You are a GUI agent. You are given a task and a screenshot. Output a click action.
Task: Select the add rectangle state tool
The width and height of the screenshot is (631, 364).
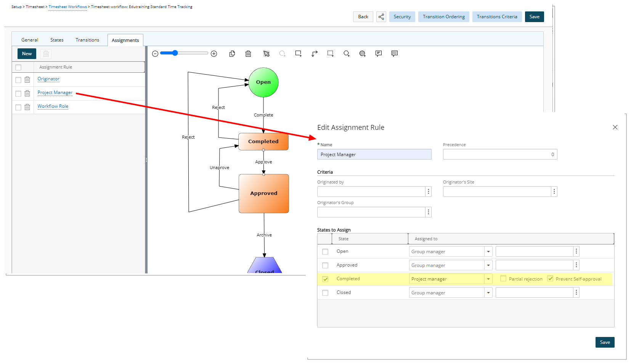click(299, 54)
